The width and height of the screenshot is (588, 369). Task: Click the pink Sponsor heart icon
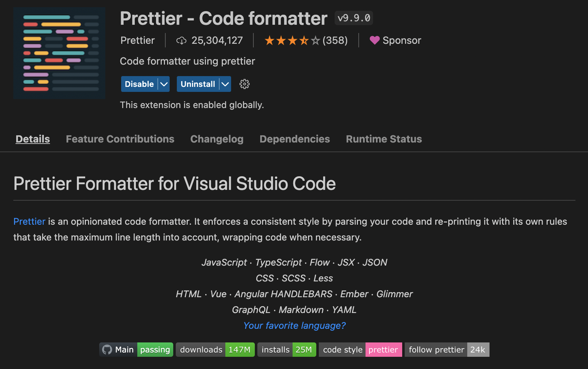pos(375,40)
